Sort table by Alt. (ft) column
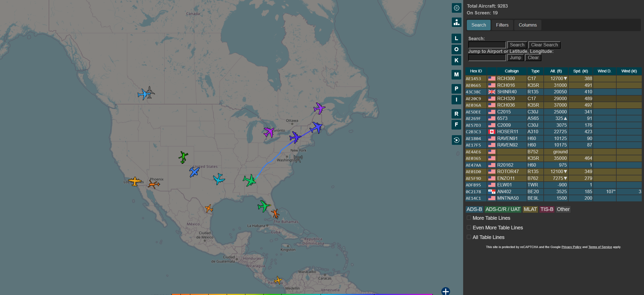Viewport: 644px width, 295px height. point(556,71)
